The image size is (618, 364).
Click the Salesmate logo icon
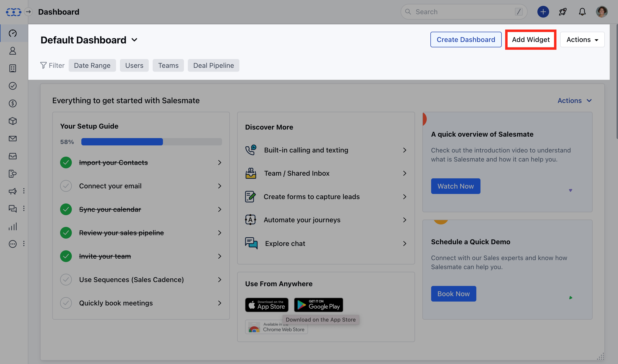pos(13,12)
